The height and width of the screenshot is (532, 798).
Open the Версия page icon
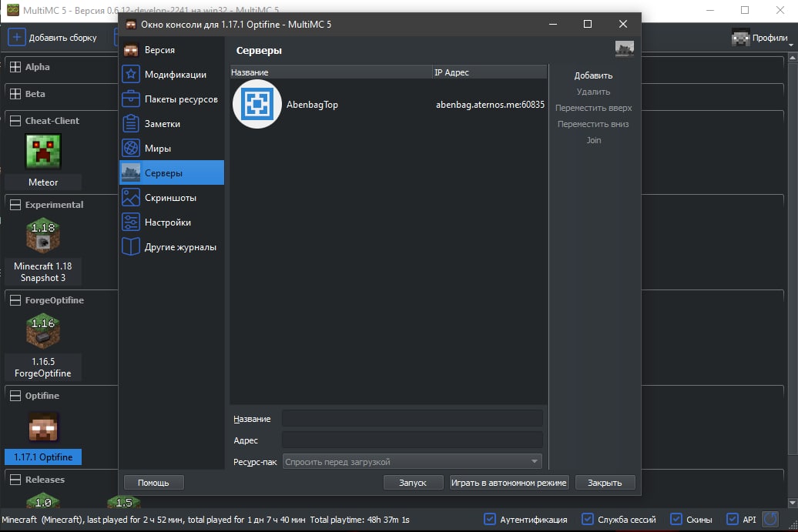131,50
